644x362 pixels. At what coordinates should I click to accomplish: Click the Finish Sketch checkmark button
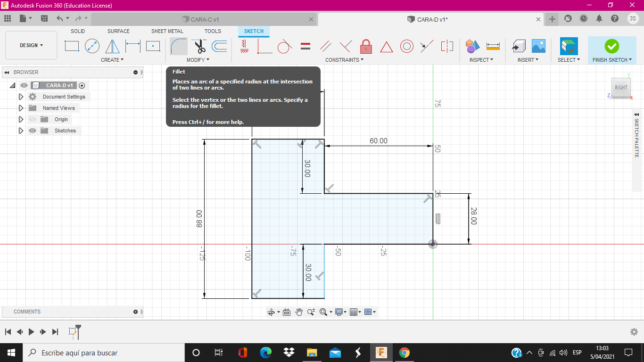[x=611, y=46]
